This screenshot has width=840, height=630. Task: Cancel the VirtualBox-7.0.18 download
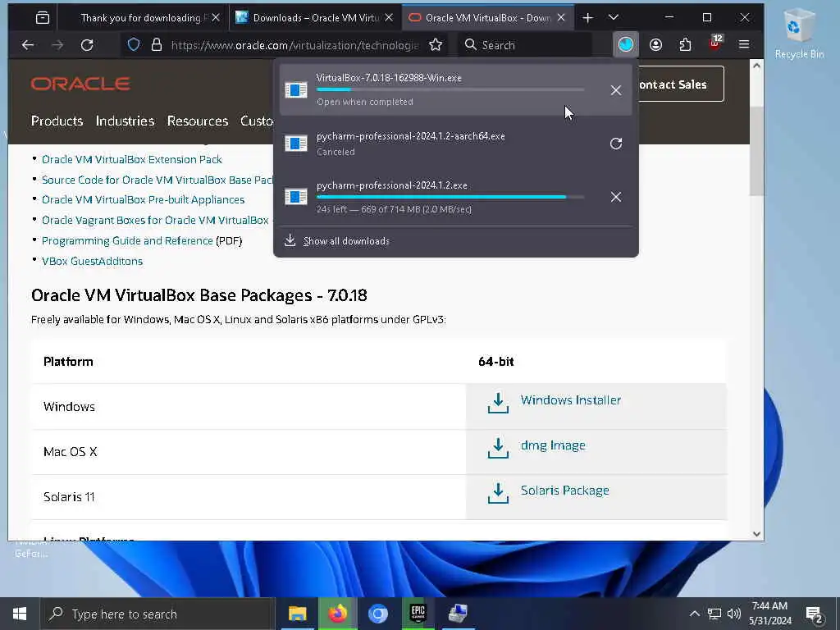[x=616, y=90]
